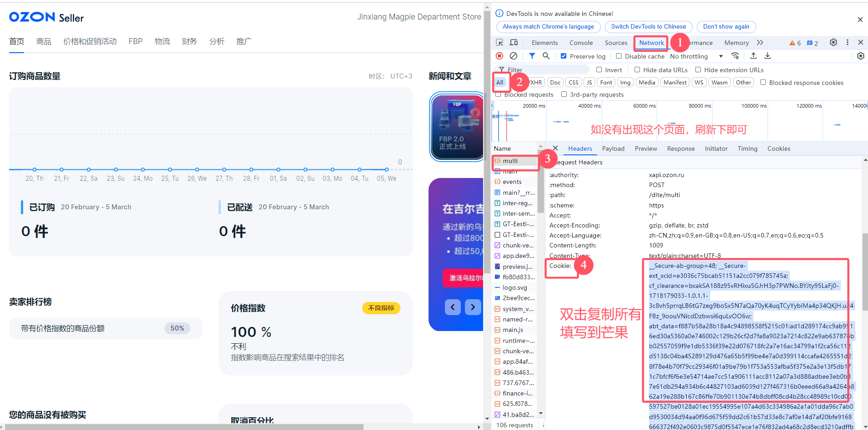Open the network search magnifier

pyautogui.click(x=546, y=56)
